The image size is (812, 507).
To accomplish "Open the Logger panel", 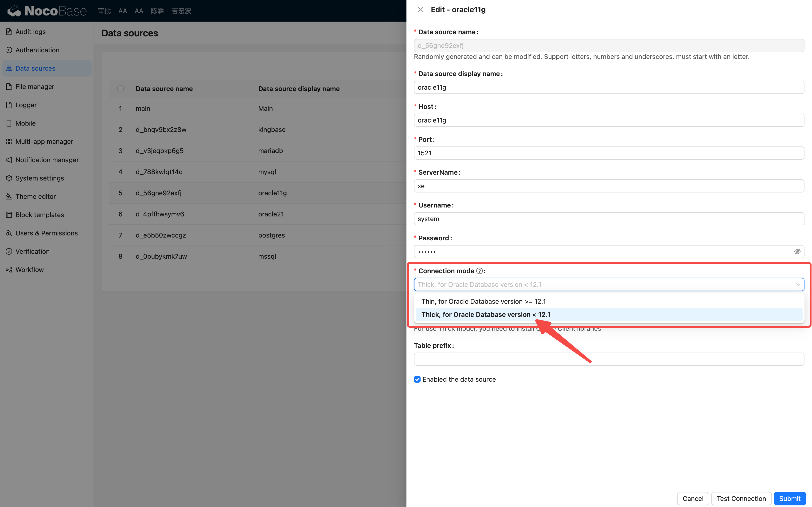I will (x=26, y=105).
